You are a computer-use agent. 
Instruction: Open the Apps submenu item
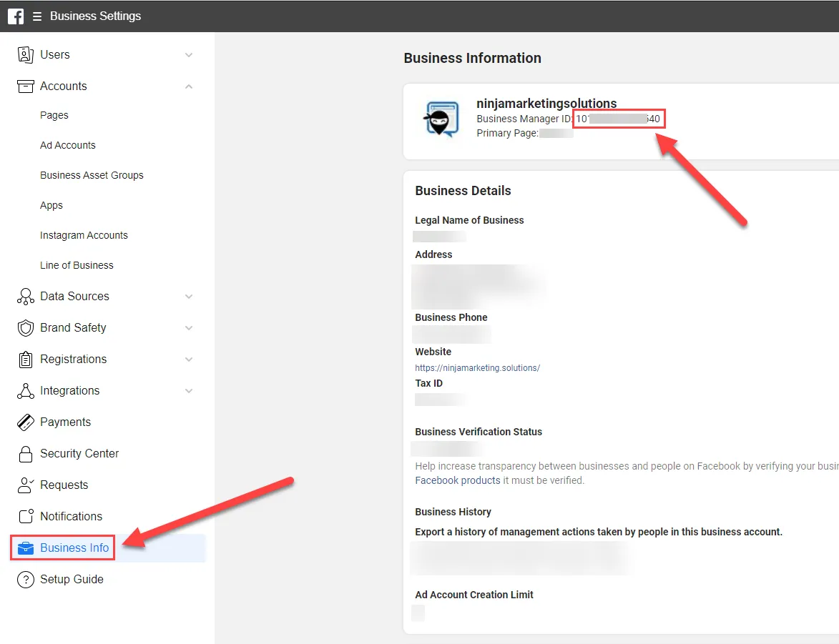click(x=51, y=205)
